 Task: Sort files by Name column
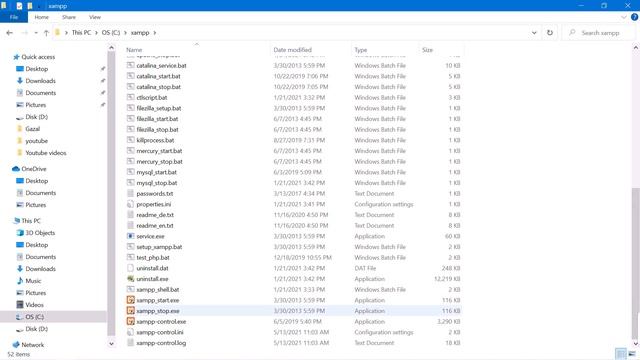tap(134, 50)
